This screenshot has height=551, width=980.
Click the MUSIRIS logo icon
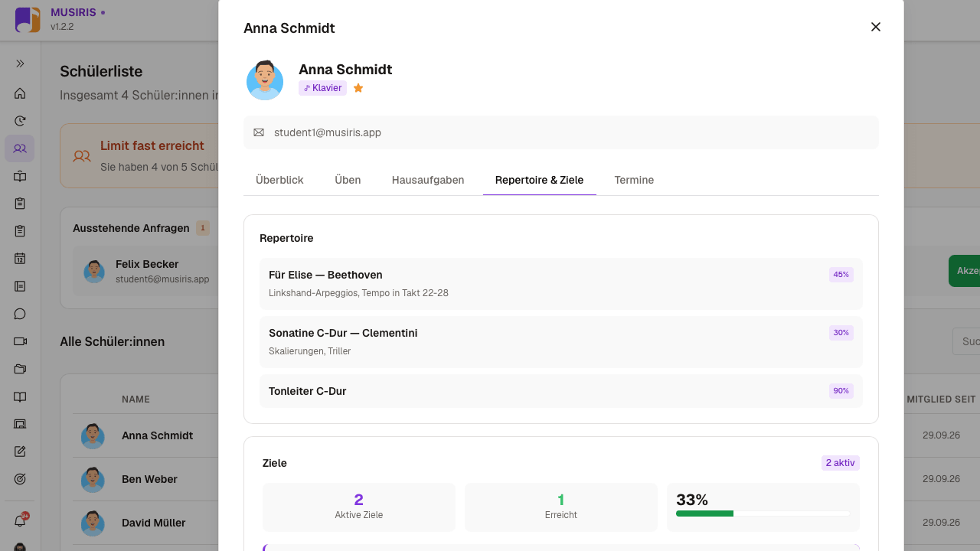point(28,20)
